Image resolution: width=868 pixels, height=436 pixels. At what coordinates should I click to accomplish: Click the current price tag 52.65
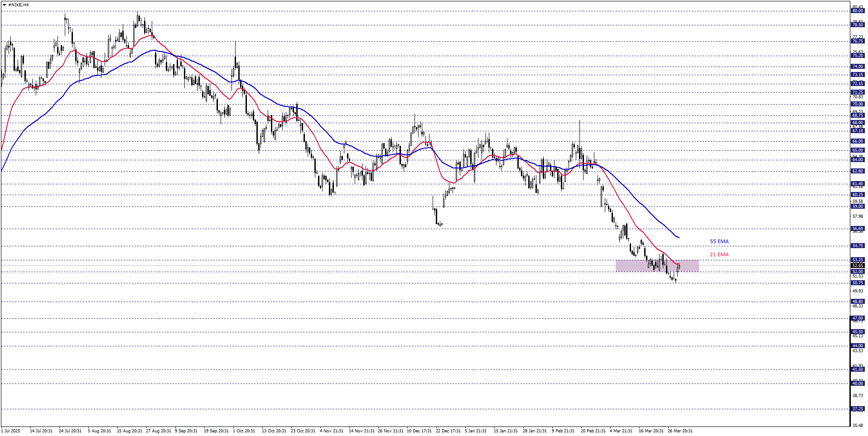point(858,266)
